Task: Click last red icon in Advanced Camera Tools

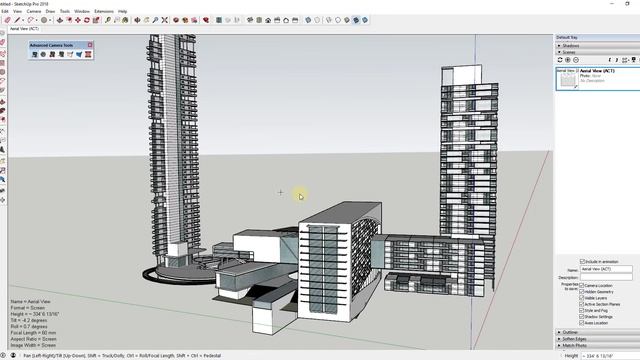Action: pyautogui.click(x=88, y=54)
